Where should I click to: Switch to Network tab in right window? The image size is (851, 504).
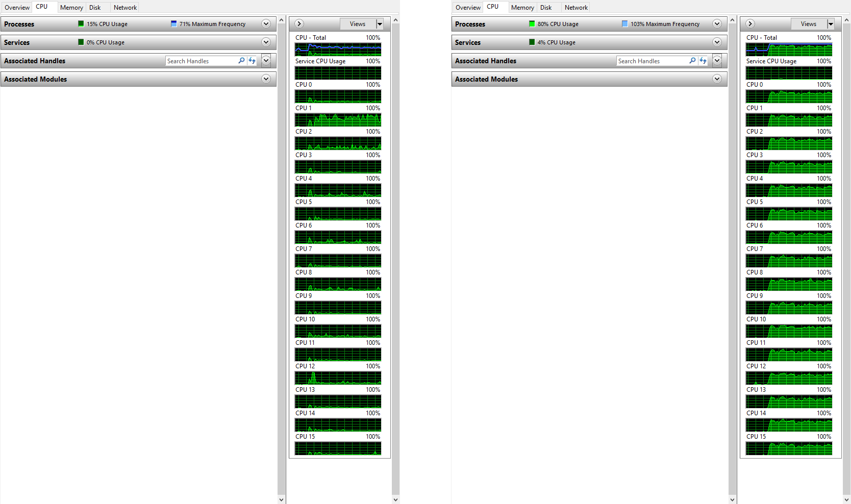click(576, 8)
